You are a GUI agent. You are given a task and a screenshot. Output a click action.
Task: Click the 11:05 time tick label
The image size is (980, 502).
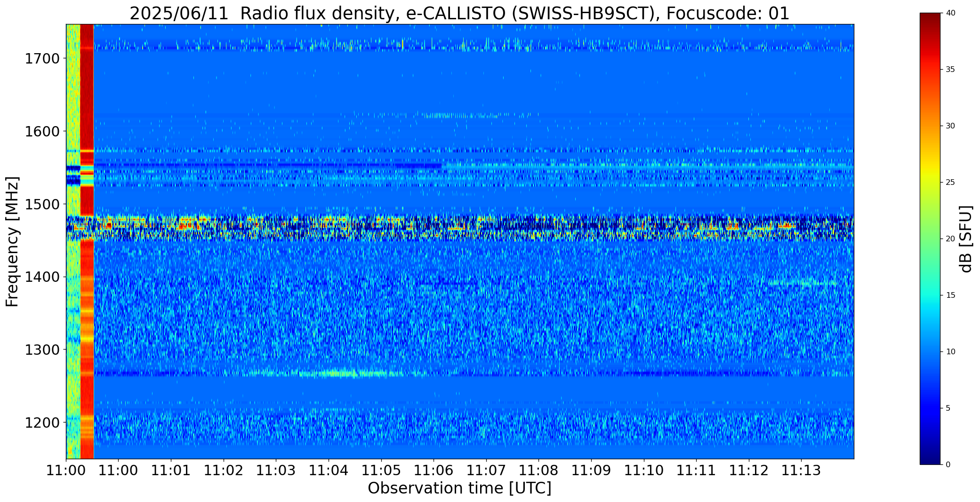point(381,470)
